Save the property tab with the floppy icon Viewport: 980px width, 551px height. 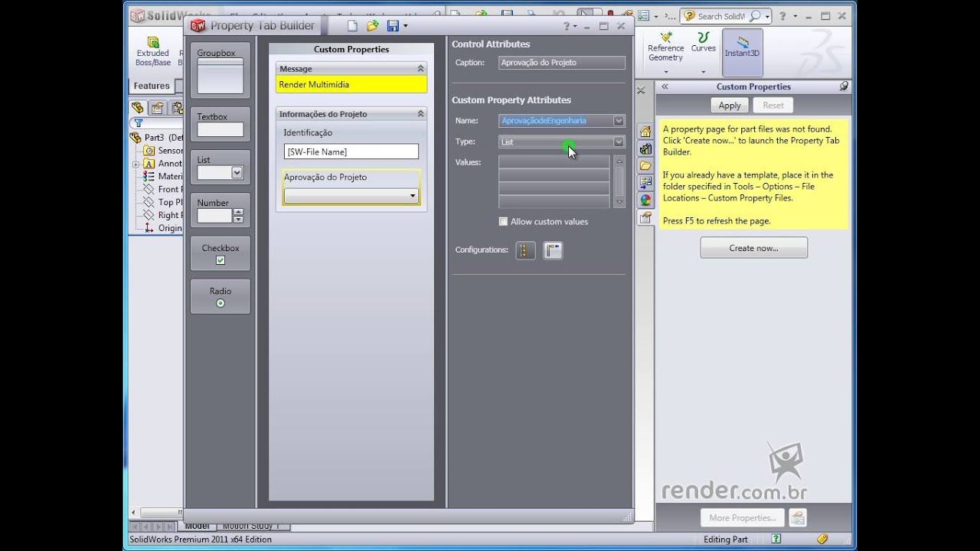click(393, 25)
